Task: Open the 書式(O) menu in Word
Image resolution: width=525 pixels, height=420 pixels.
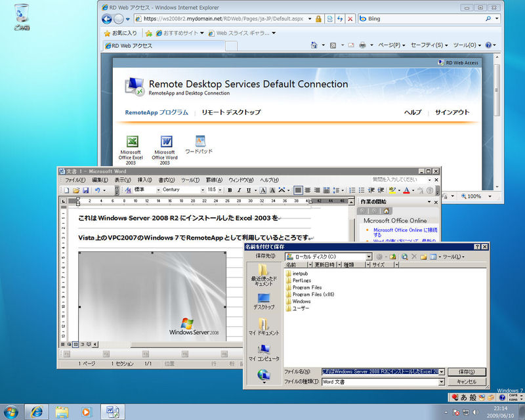Action: 167,180
